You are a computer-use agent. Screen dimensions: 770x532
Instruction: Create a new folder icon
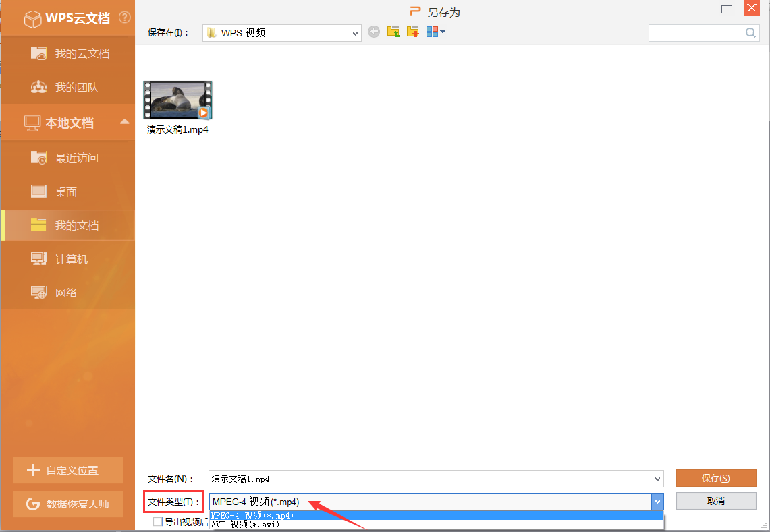pos(412,32)
